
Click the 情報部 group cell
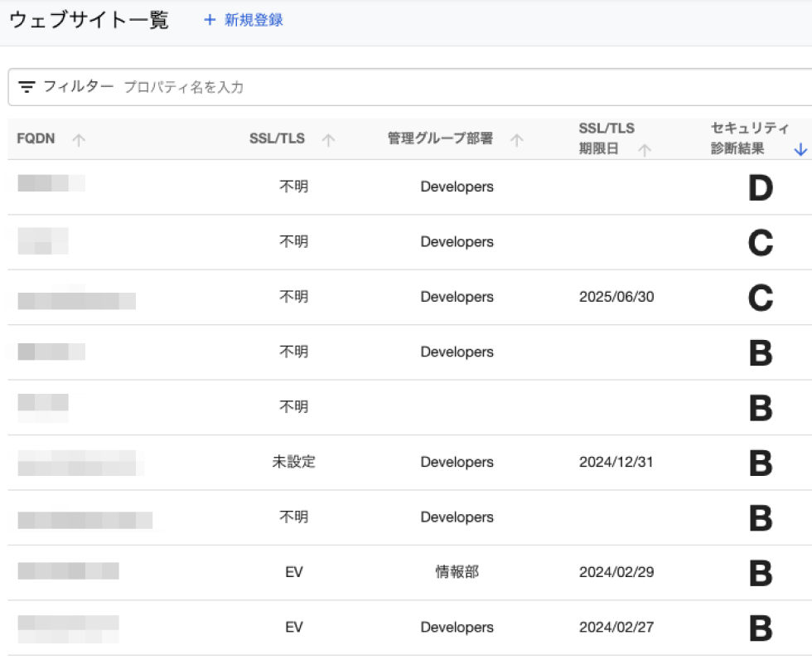point(457,572)
